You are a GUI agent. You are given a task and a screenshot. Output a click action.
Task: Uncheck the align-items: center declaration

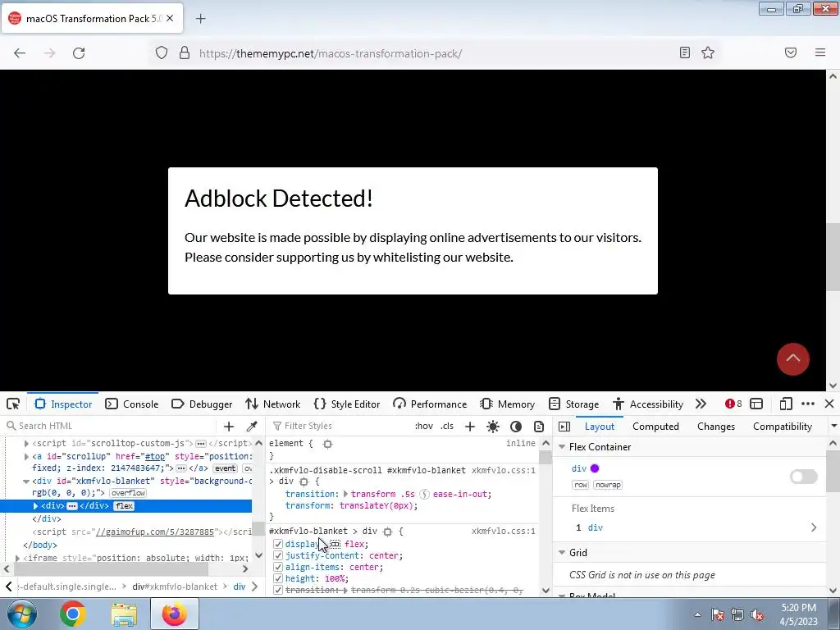pyautogui.click(x=277, y=567)
